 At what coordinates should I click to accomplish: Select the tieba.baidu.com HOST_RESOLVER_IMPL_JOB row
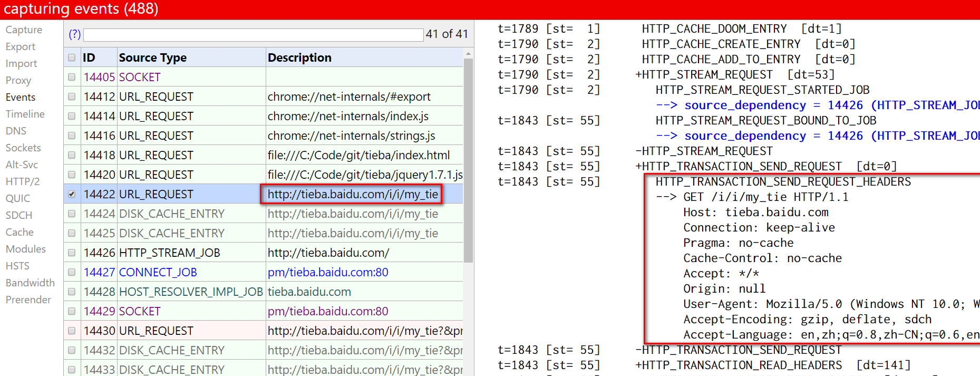264,292
